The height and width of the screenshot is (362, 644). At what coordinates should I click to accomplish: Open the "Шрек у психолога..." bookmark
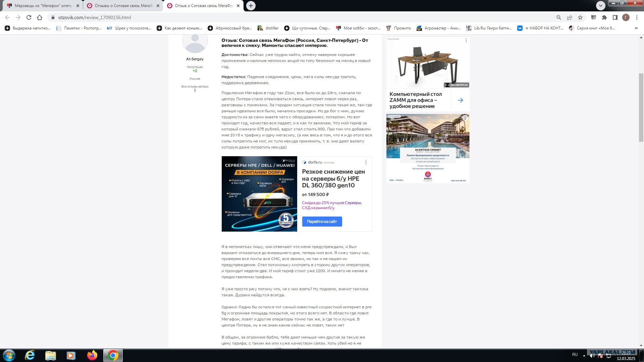coord(129,28)
